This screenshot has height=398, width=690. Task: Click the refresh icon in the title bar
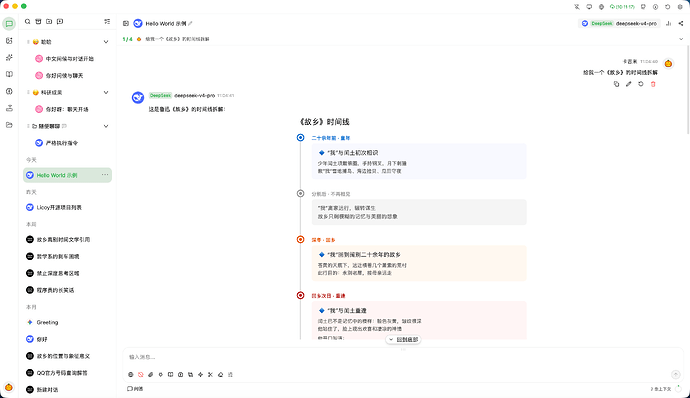tap(668, 7)
